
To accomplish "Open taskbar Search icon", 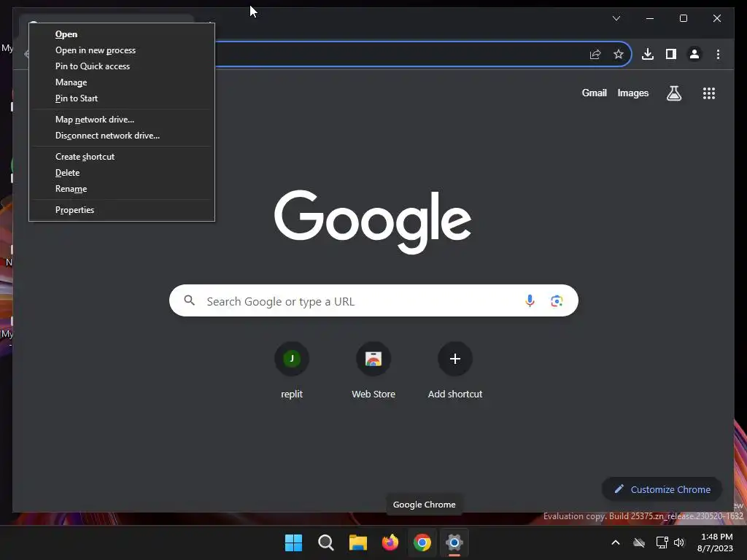I will pyautogui.click(x=326, y=542).
